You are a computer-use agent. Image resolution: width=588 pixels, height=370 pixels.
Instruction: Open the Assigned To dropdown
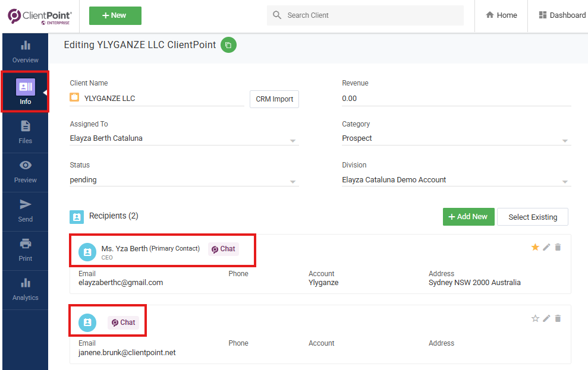coord(184,138)
